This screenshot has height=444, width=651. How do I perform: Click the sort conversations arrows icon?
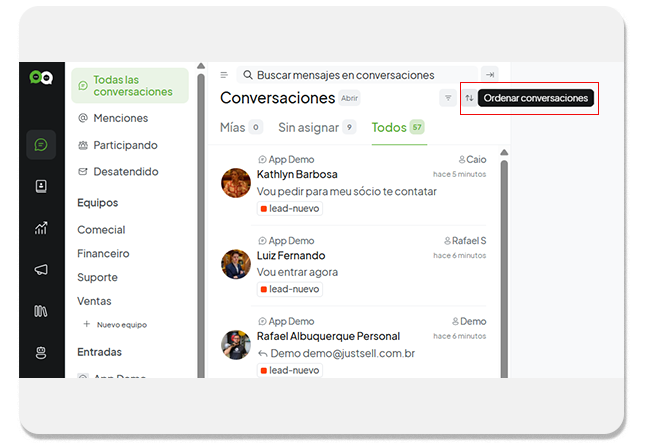click(x=469, y=98)
